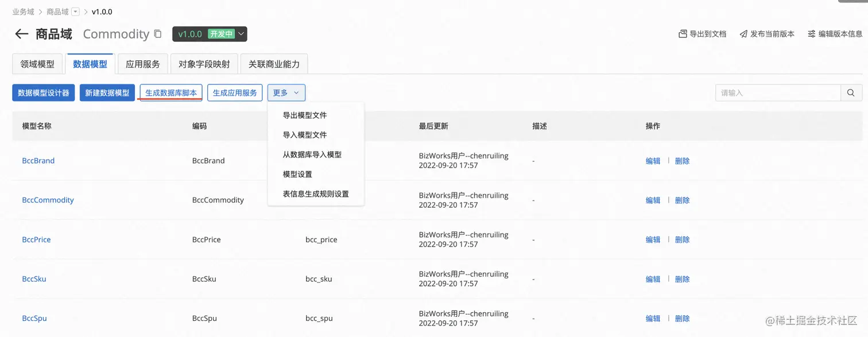Click 编辑 in the BccSpu row
Screen dimensions: 868x337
click(x=653, y=318)
